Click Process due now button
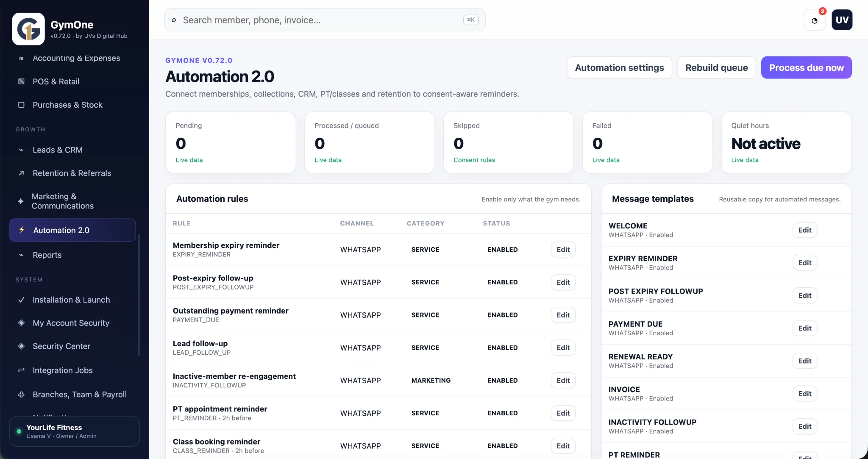 pos(806,67)
